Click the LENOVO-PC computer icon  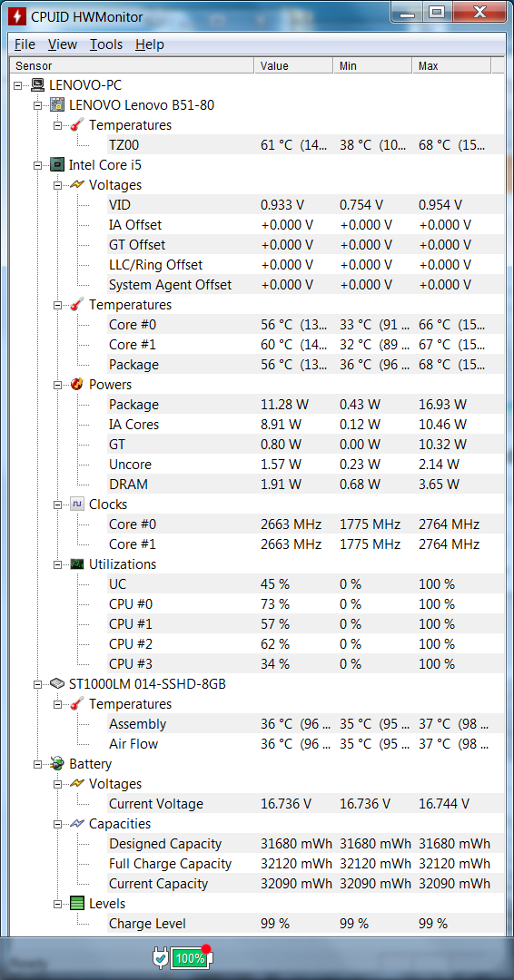pyautogui.click(x=38, y=85)
